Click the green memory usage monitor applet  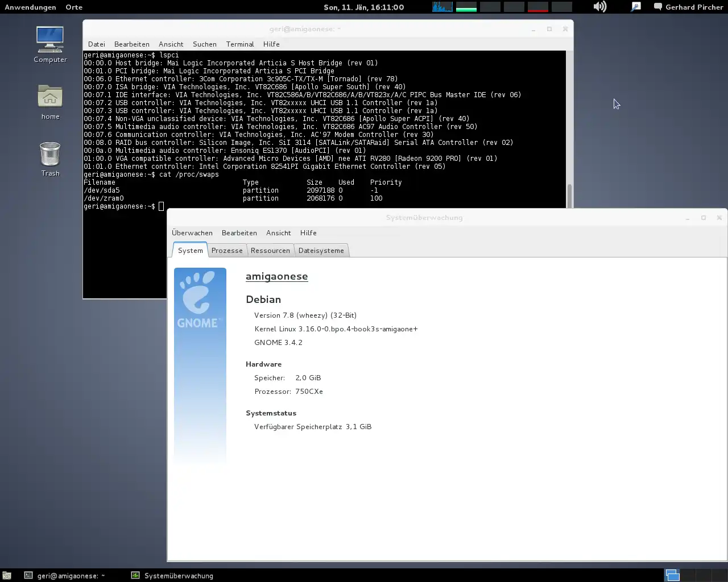466,7
